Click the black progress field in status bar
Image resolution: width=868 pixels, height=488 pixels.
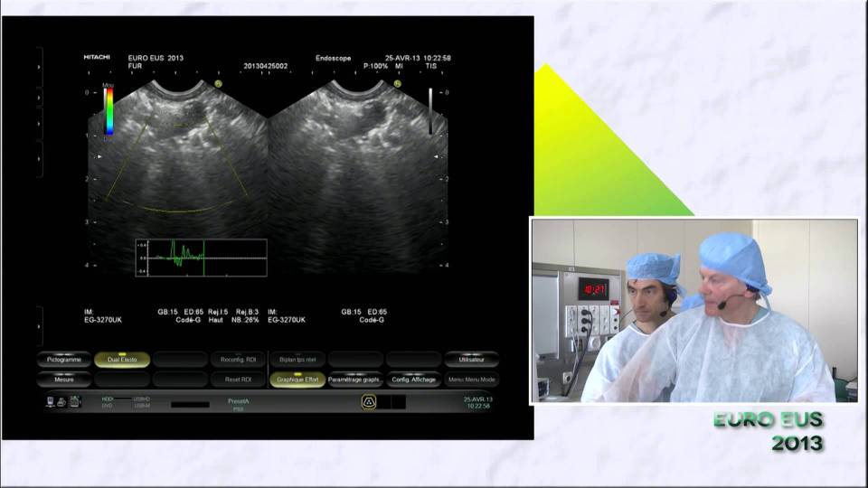[x=190, y=405]
